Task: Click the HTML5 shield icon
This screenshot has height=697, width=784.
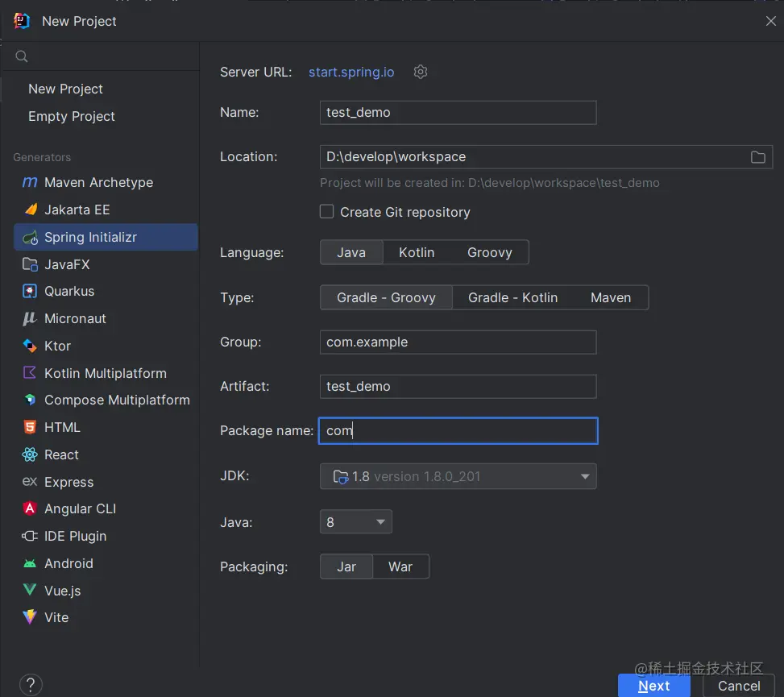Action: [x=30, y=427]
